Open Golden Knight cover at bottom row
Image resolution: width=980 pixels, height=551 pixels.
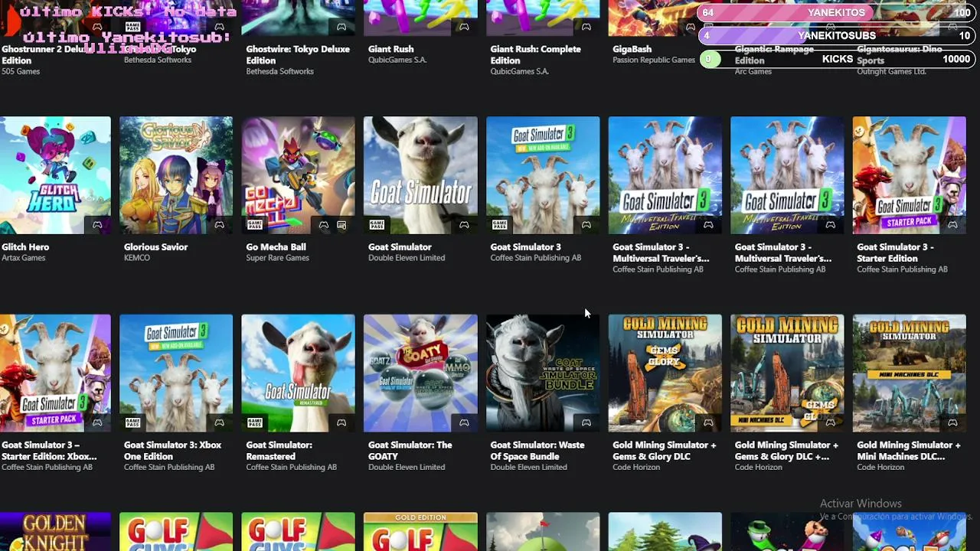[55, 532]
